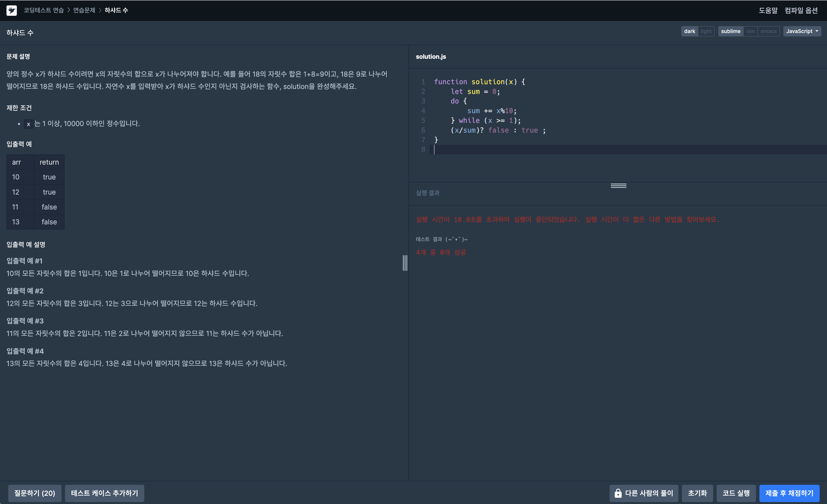Click '(x/sum)? false : true ;' line
Screen dimensions: 827x504
(x=498, y=130)
